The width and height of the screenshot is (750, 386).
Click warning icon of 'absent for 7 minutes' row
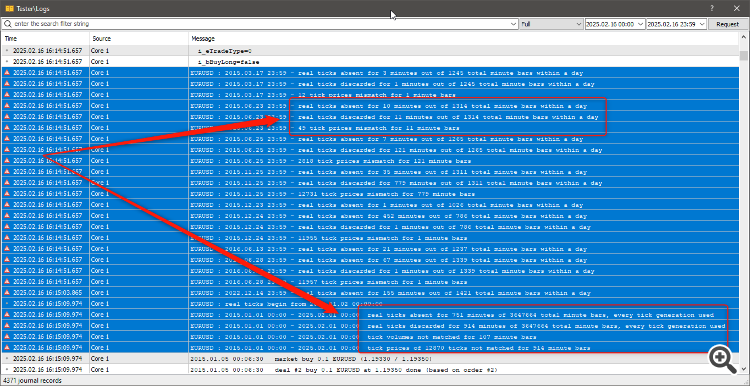[7, 139]
